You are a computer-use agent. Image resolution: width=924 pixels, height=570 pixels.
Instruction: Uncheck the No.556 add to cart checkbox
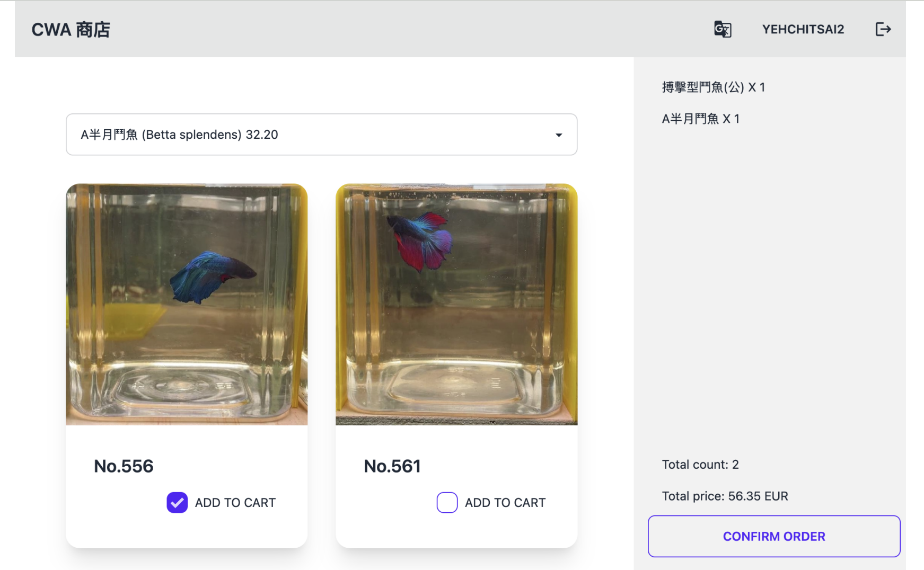coord(177,502)
